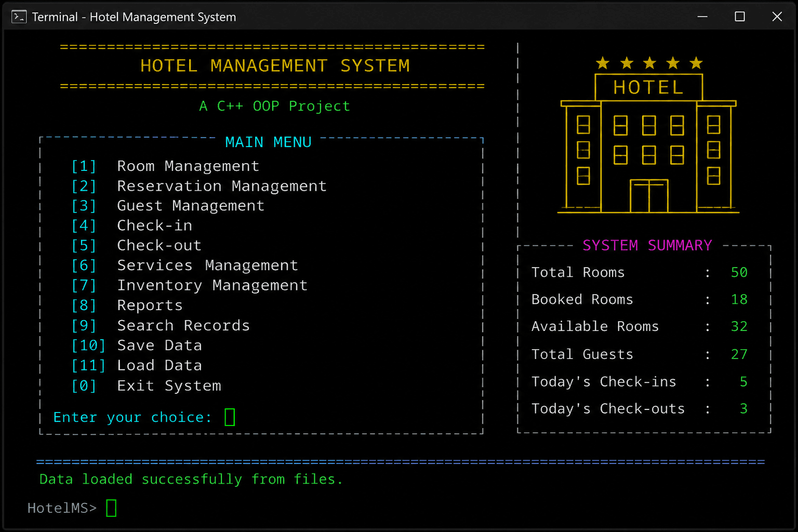Screen dimensions: 798x532
Task: Click the hotel building ASCII art
Action: (x=648, y=135)
